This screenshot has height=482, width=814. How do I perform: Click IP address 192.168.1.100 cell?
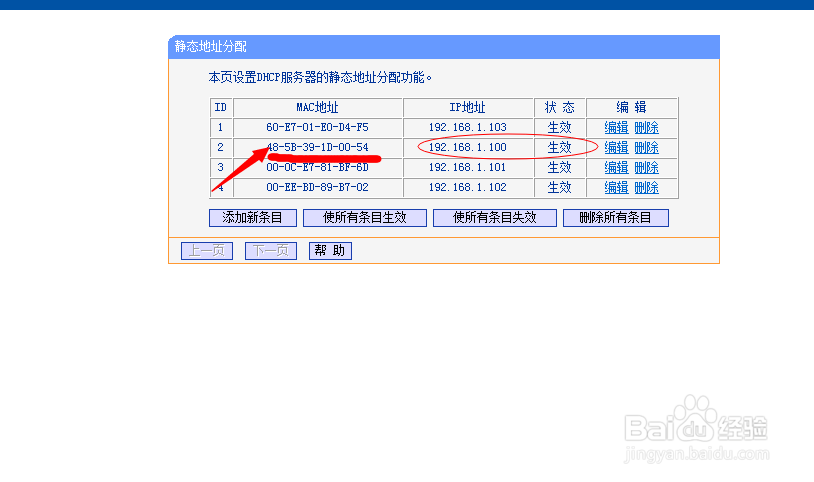468,148
